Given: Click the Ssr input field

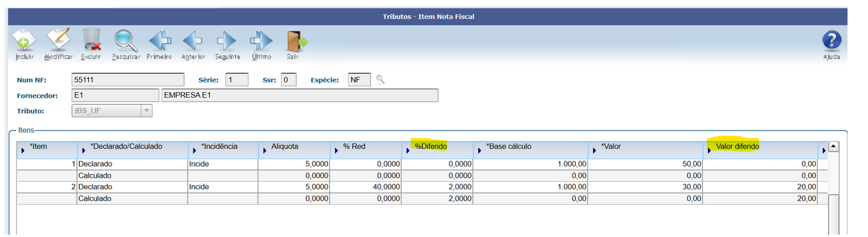Looking at the screenshot, I should 289,80.
